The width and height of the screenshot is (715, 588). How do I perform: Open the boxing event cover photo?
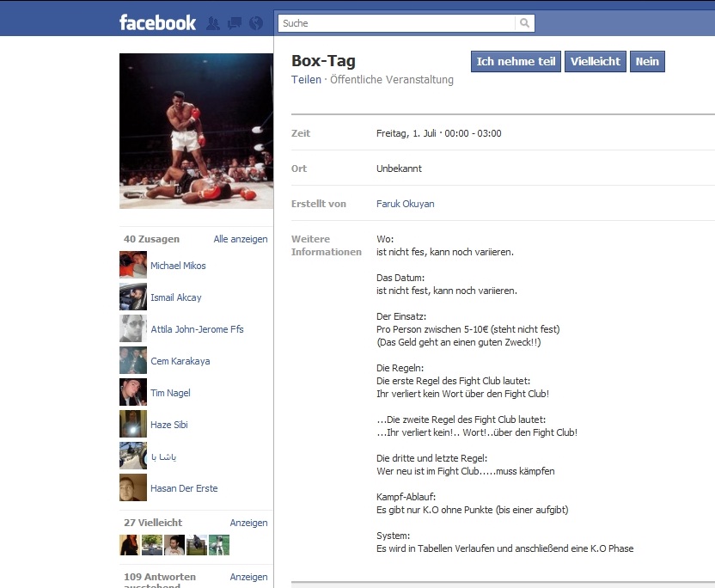[197, 131]
